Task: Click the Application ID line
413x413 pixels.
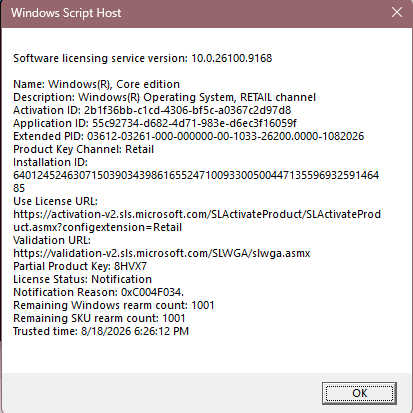Action: [x=155, y=123]
